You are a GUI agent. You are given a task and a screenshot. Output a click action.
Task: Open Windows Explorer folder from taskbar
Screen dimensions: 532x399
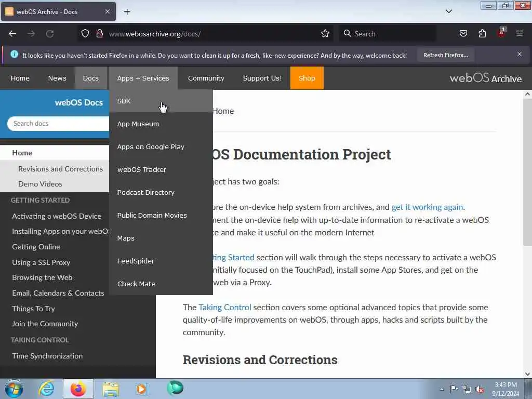click(x=111, y=389)
